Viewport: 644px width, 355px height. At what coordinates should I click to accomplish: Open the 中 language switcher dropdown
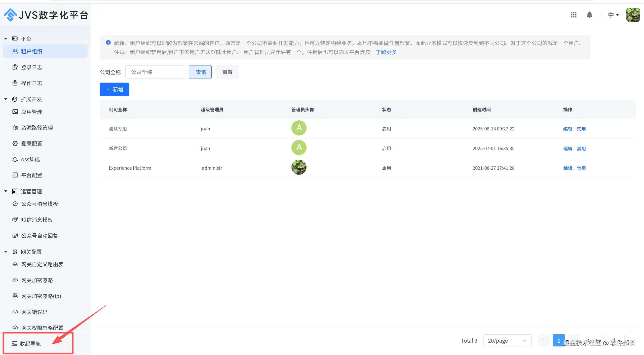613,15
